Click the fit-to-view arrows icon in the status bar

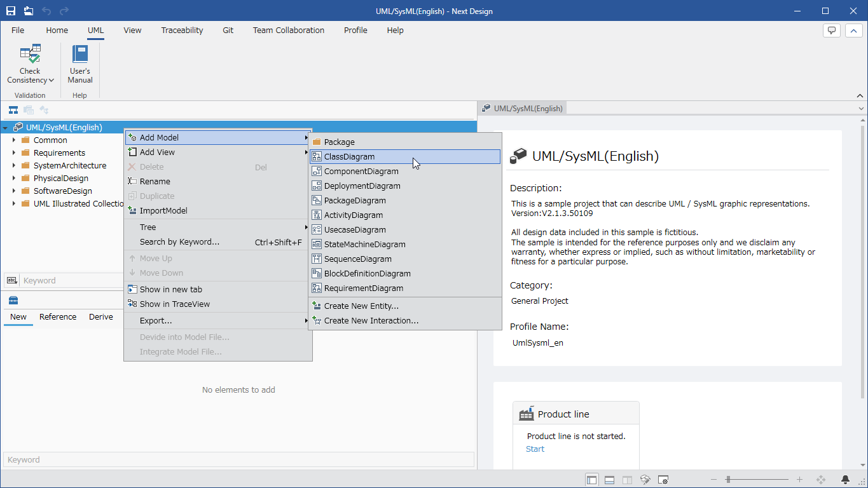click(821, 480)
